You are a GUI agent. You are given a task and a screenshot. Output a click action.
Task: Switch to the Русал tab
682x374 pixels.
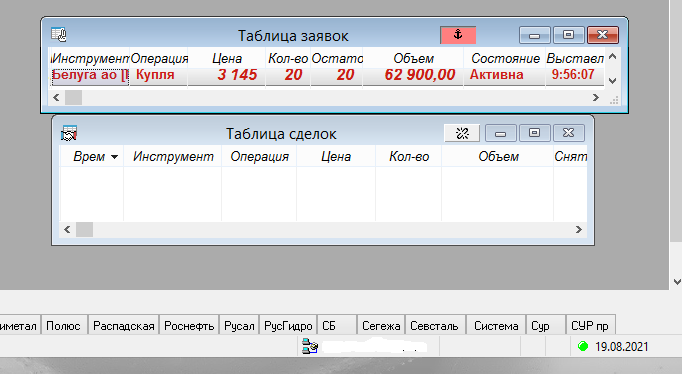[239, 326]
